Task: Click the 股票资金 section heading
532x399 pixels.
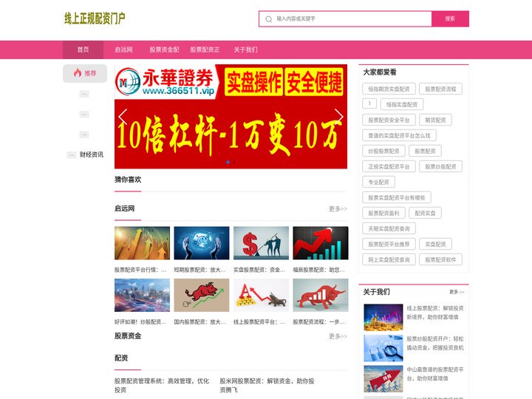Action: click(x=128, y=336)
